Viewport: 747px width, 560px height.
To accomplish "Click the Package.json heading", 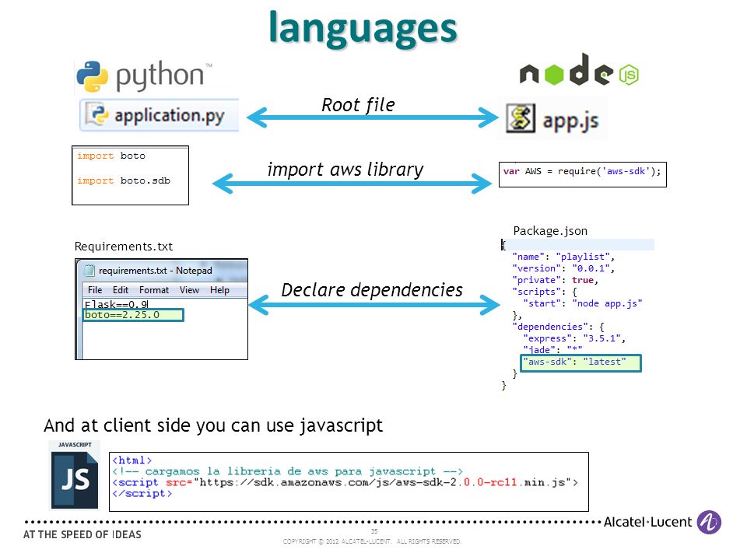I will pos(550,231).
